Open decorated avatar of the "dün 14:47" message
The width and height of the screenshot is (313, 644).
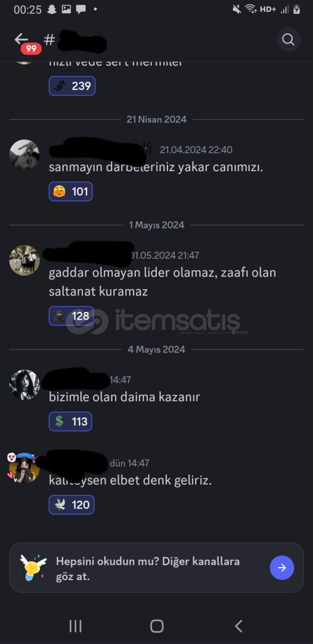click(24, 468)
